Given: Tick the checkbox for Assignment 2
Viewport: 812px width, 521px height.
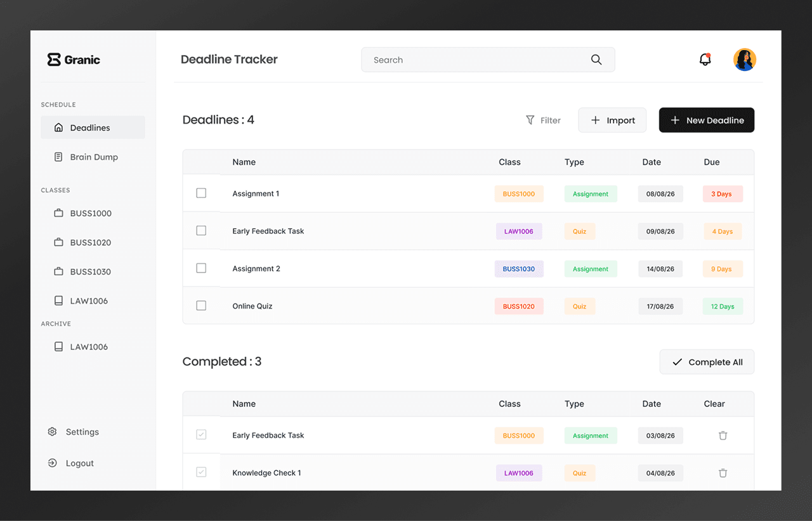Looking at the screenshot, I should coord(201,268).
